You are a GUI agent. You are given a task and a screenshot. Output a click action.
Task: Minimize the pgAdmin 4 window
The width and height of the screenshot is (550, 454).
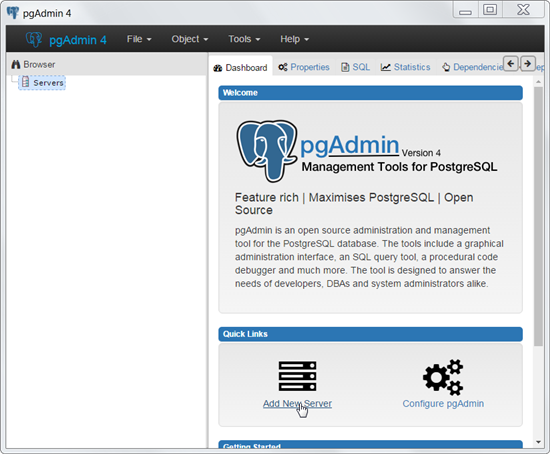[465, 10]
